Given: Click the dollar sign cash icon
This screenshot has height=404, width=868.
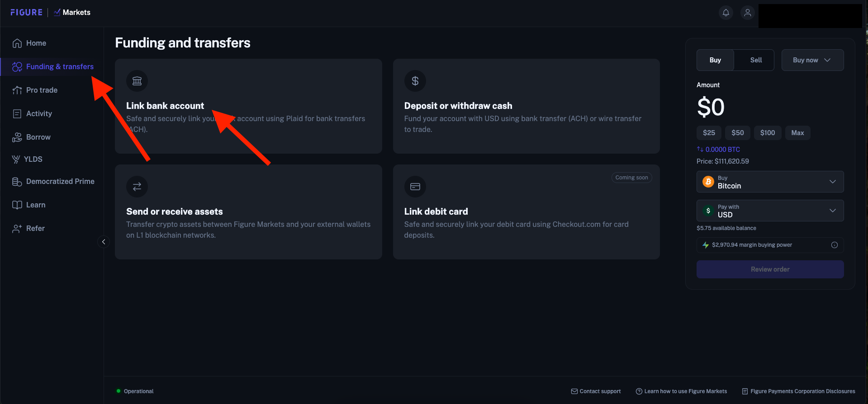Looking at the screenshot, I should (415, 81).
